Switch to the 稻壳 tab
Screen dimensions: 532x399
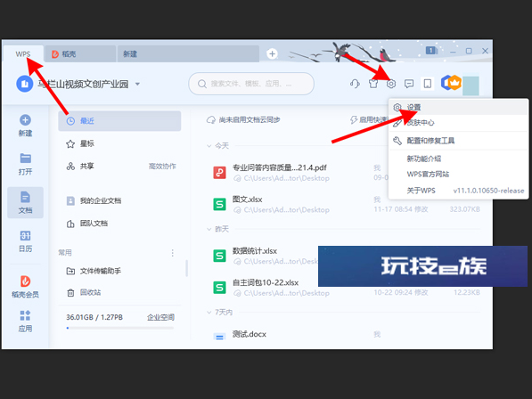[x=80, y=54]
